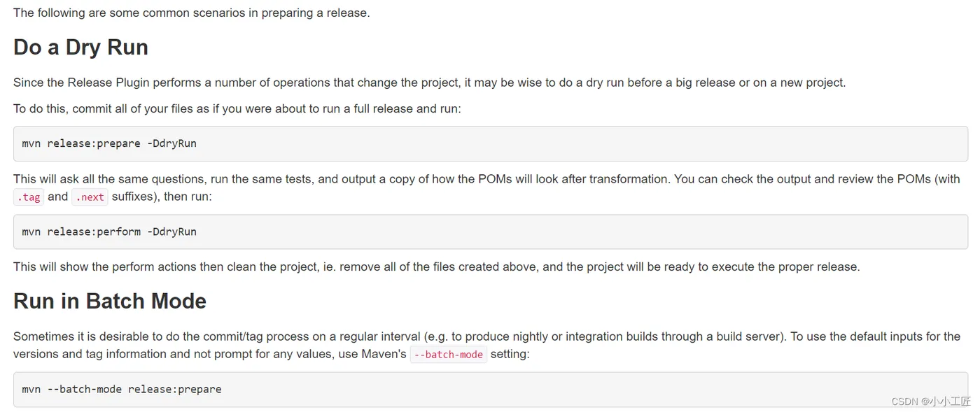Click the '-DdryRun' flag in the second code block
This screenshot has height=412, width=980.
coord(171,232)
